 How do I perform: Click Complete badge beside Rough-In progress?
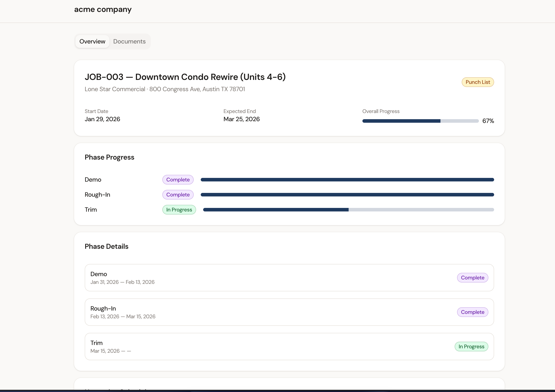(x=178, y=195)
